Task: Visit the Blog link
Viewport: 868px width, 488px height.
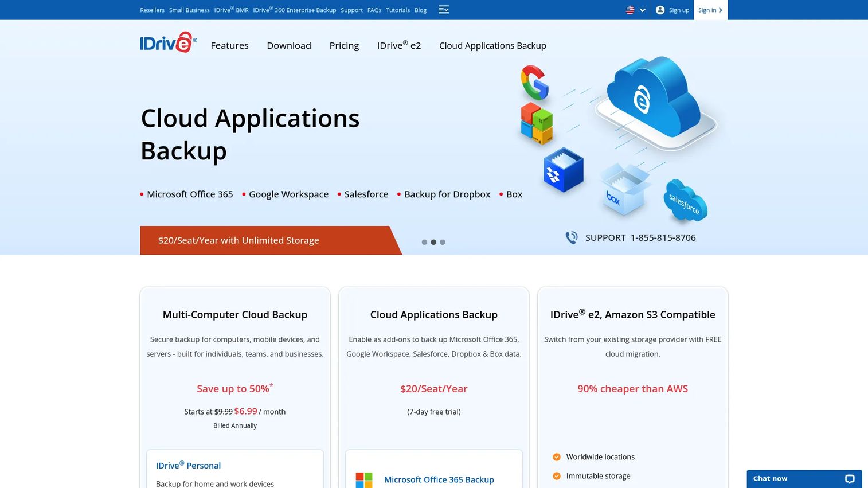Action: pyautogui.click(x=420, y=10)
